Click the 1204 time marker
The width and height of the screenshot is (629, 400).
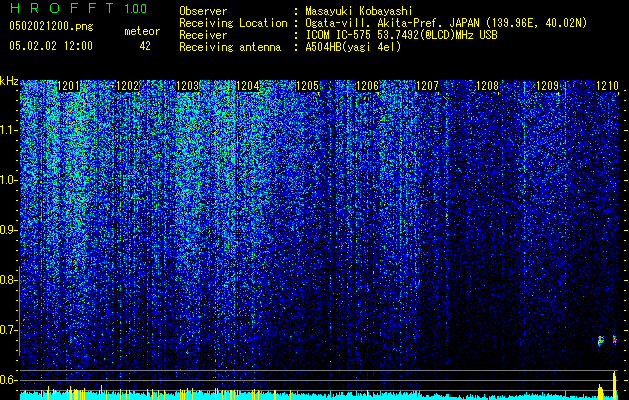[248, 86]
